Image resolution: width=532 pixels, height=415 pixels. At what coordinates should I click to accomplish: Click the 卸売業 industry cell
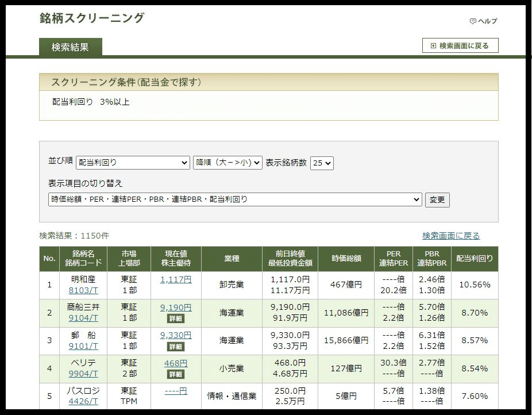tap(232, 285)
